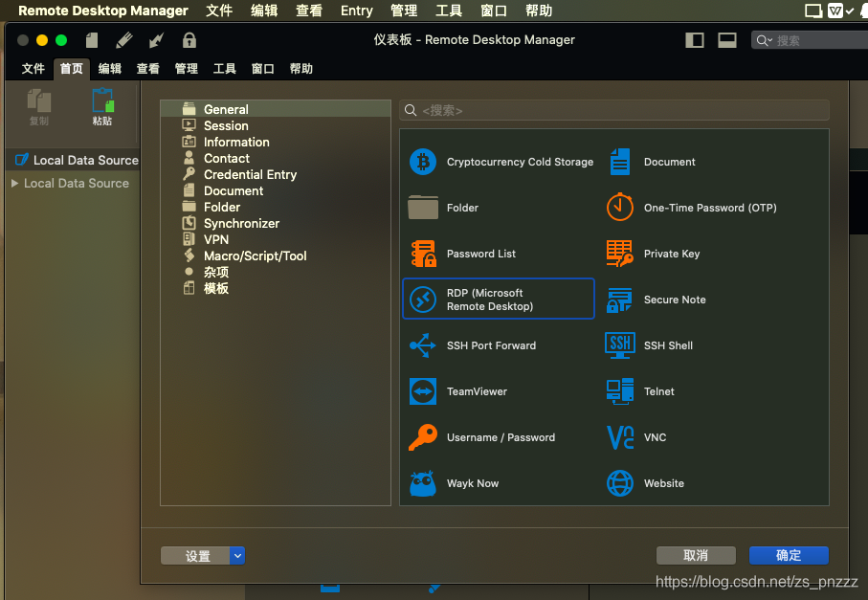Select the Document category in left list
This screenshot has width=868, height=600.
pos(276,190)
